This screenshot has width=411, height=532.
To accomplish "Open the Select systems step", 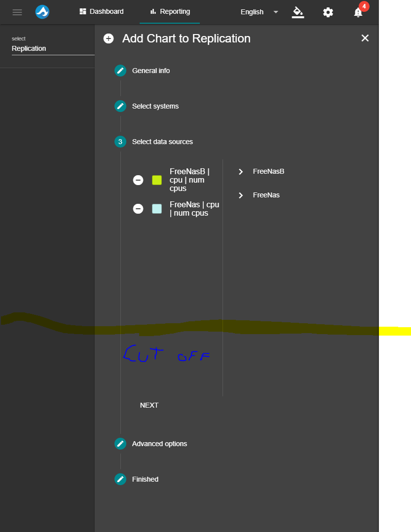I will [x=155, y=106].
